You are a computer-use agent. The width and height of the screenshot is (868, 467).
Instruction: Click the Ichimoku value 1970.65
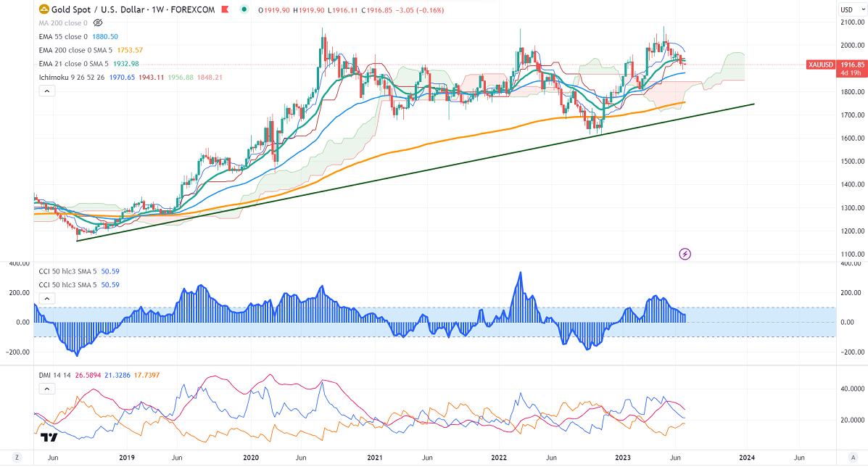coord(123,77)
